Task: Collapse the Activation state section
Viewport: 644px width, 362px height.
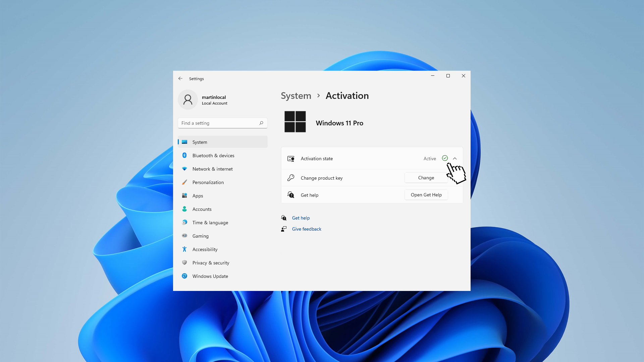Action: click(455, 159)
